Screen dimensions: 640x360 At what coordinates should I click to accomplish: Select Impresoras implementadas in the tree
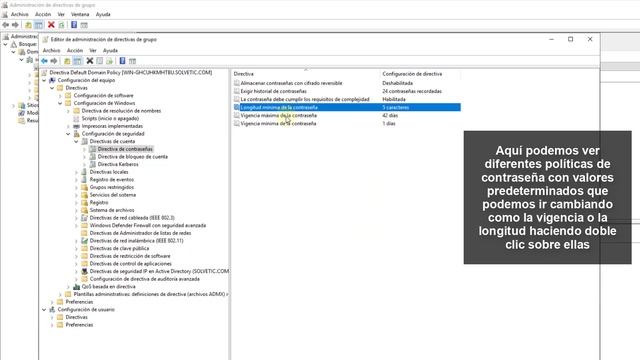(x=112, y=126)
